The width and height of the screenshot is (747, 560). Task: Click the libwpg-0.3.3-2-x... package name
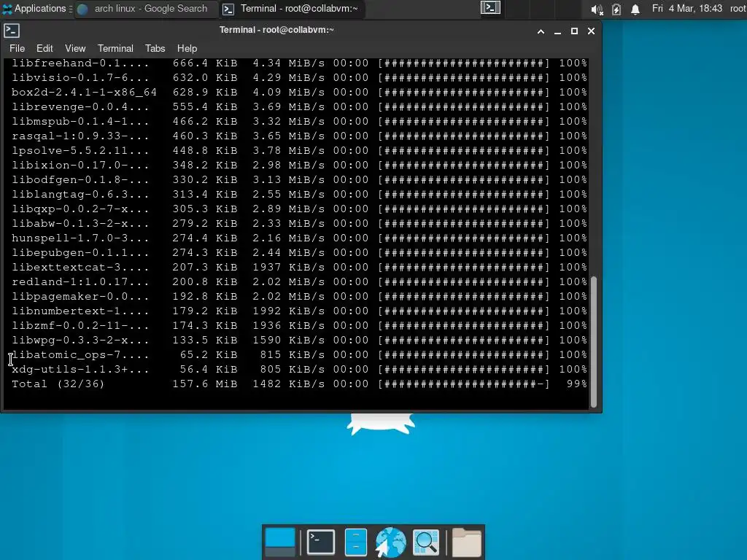point(80,341)
